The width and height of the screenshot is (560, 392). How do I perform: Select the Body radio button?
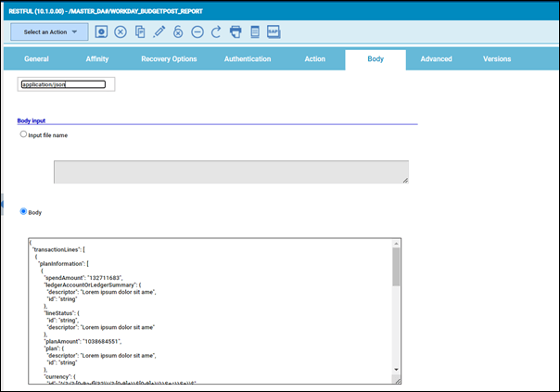(23, 211)
